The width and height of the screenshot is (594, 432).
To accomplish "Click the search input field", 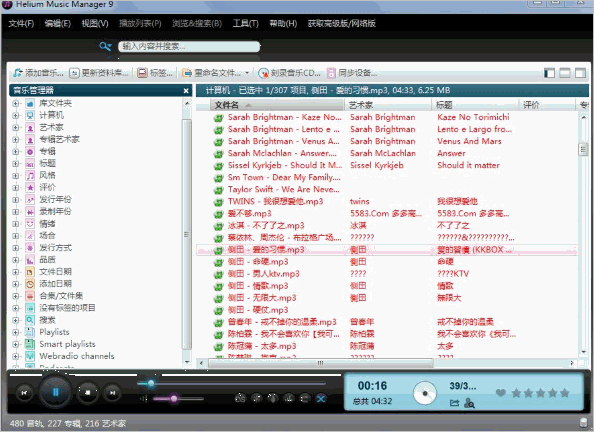I will point(189,47).
